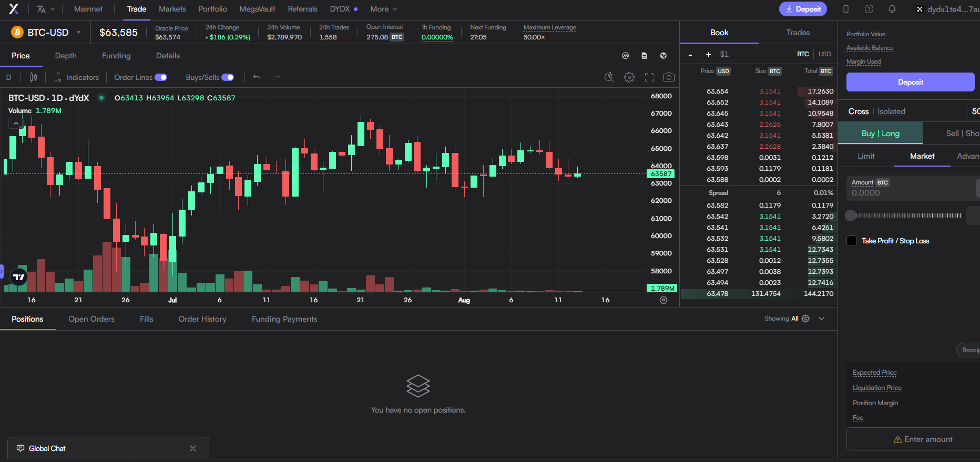Open the Referrals page
Image resolution: width=980 pixels, height=462 pixels.
coord(303,9)
